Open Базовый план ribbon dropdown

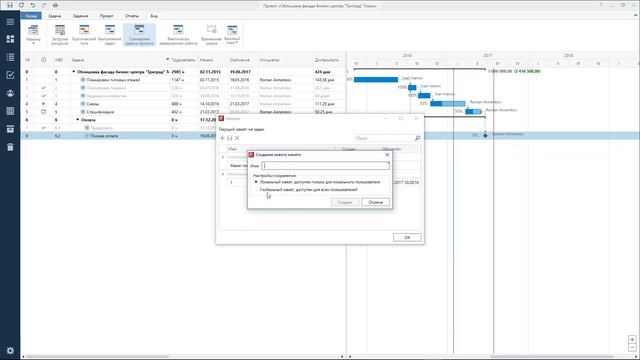pos(232,34)
